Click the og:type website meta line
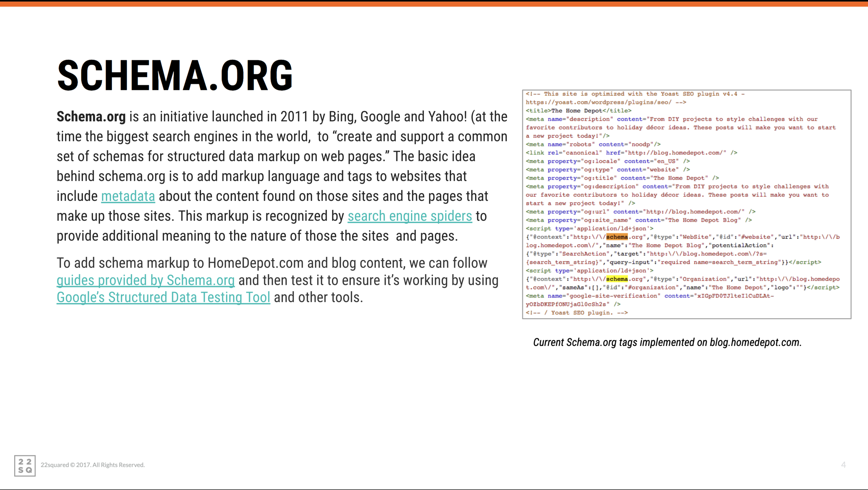Screen dimensions: 868x490 [608, 170]
